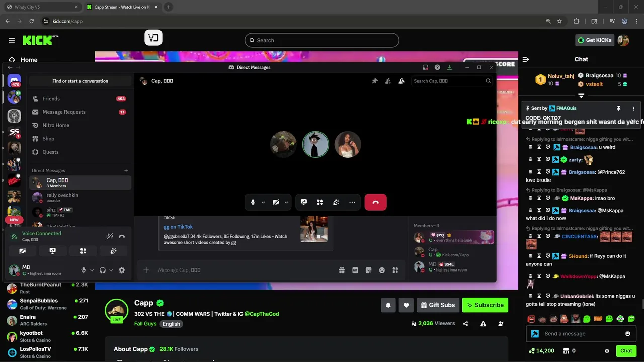Open GIF picker in message bar
The image size is (644, 362).
point(355,270)
